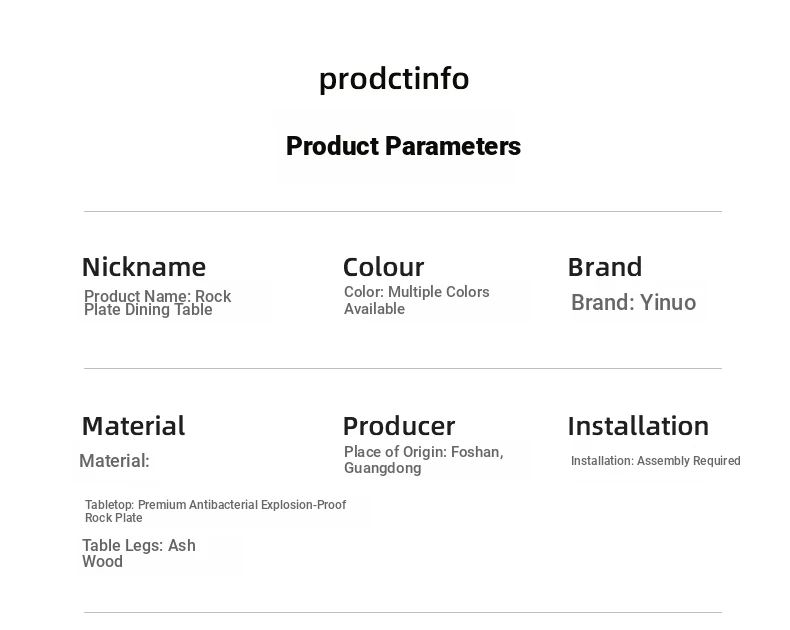Select Installation: Assembly Required text
Screen dimensions: 790x630
[x=655, y=461]
